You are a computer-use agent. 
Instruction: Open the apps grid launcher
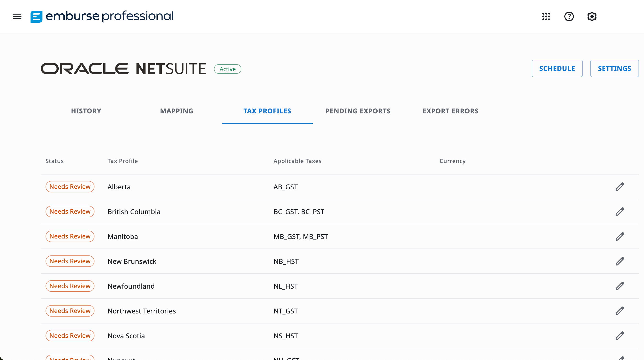tap(546, 16)
